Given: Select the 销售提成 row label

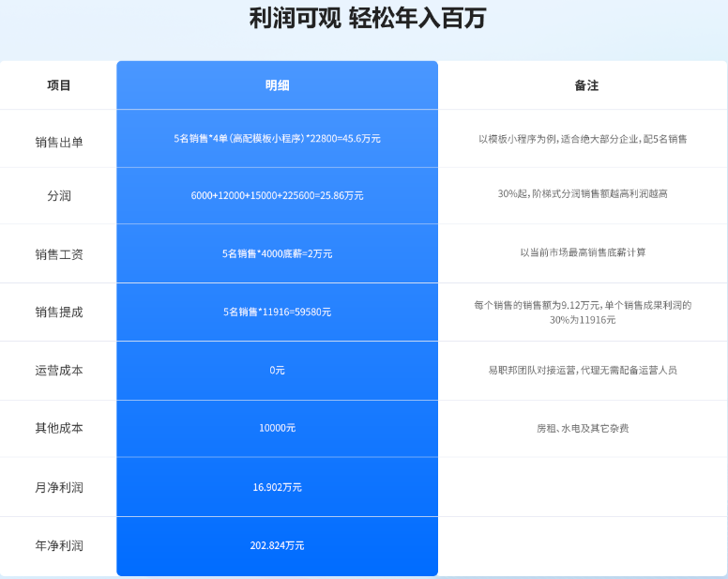Looking at the screenshot, I should [59, 312].
